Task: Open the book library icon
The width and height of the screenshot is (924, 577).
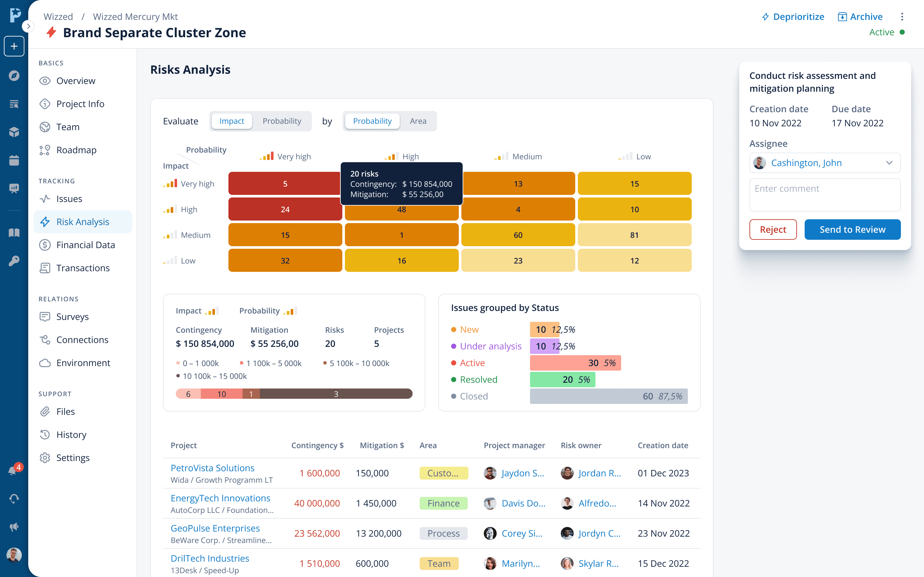Action: pos(14,233)
